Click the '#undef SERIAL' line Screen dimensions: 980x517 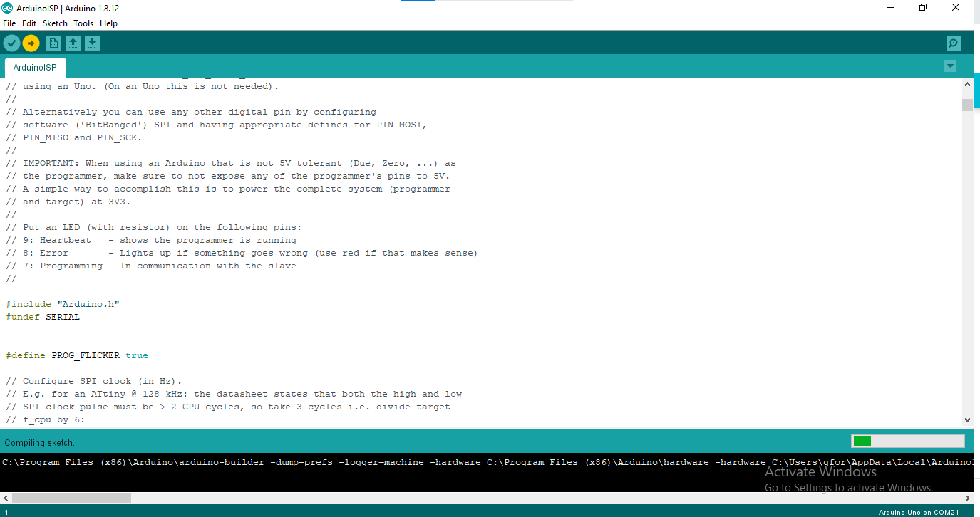pos(43,317)
